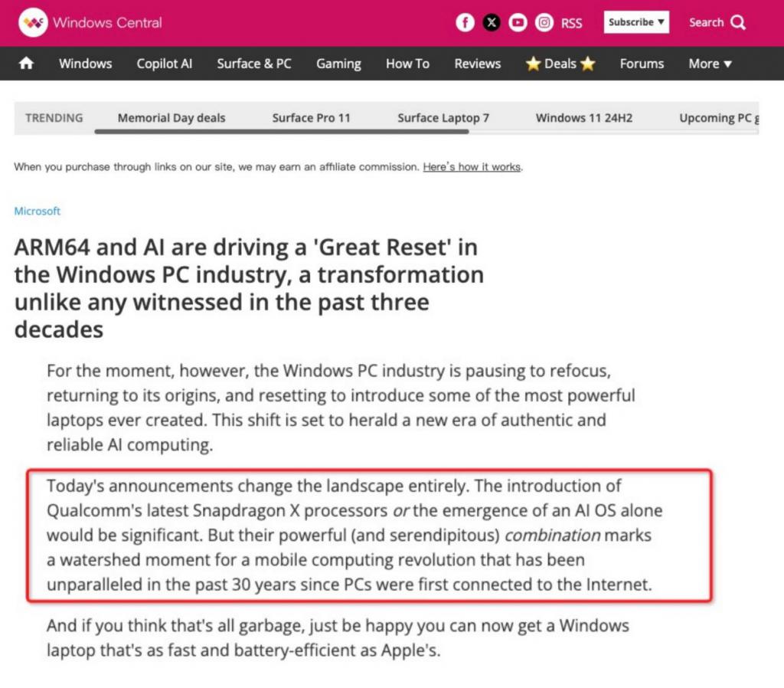784x688 pixels.
Task: Click the paragraph starting "And if you think"
Action: pos(338,637)
